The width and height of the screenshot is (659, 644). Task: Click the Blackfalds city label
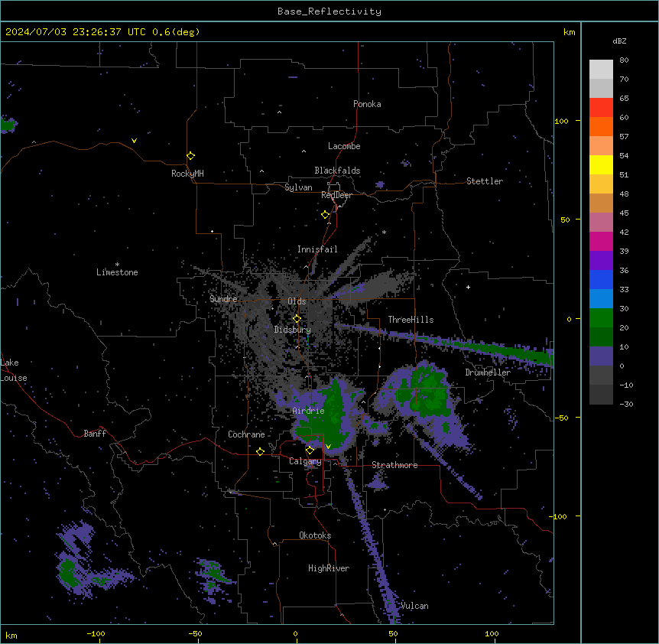(337, 171)
